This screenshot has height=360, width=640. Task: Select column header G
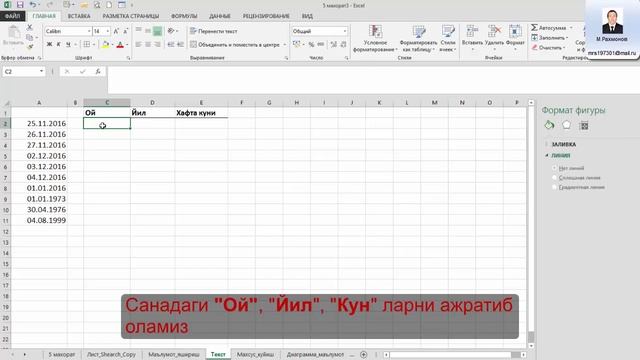(x=269, y=102)
